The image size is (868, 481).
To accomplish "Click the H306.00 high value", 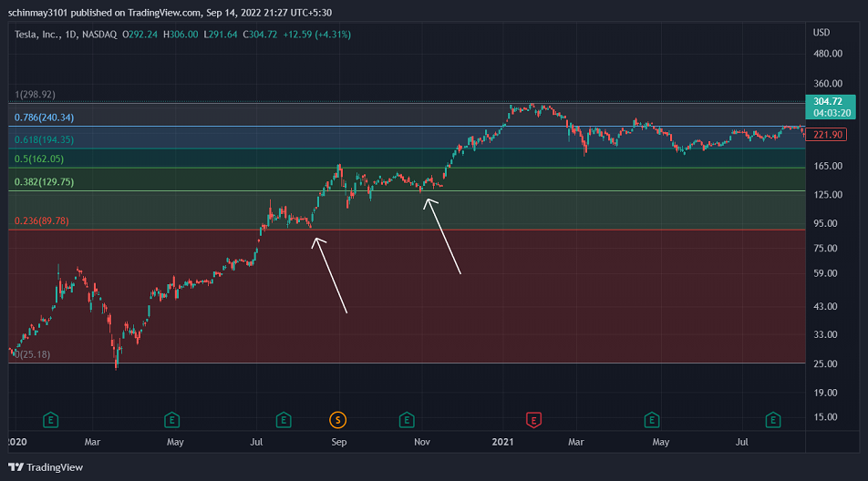I will coord(181,35).
